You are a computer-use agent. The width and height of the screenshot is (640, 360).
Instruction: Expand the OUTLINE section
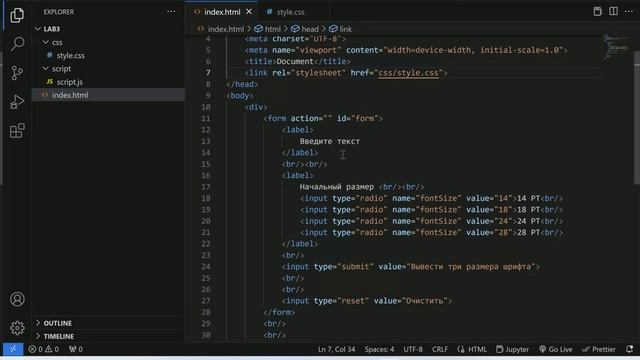(x=58, y=323)
